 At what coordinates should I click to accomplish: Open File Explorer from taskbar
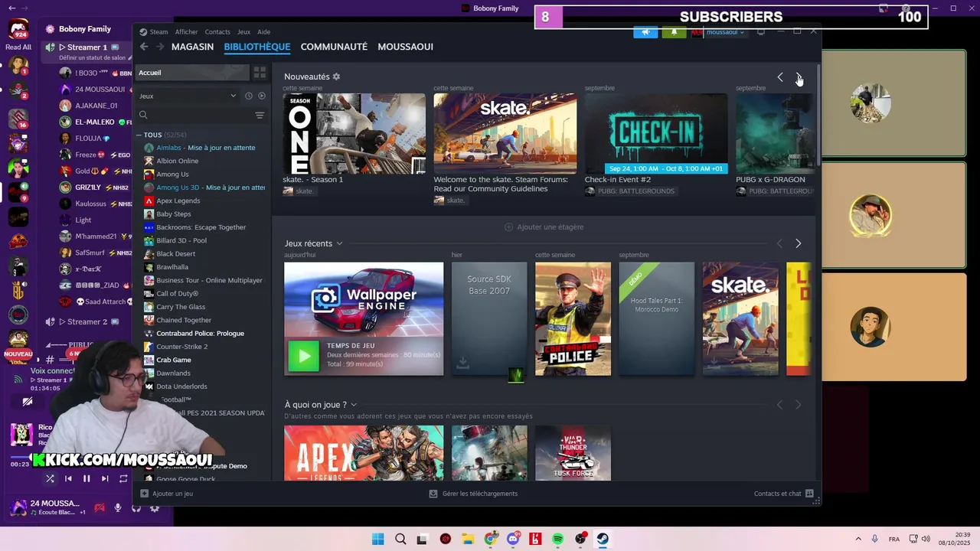pyautogui.click(x=468, y=539)
